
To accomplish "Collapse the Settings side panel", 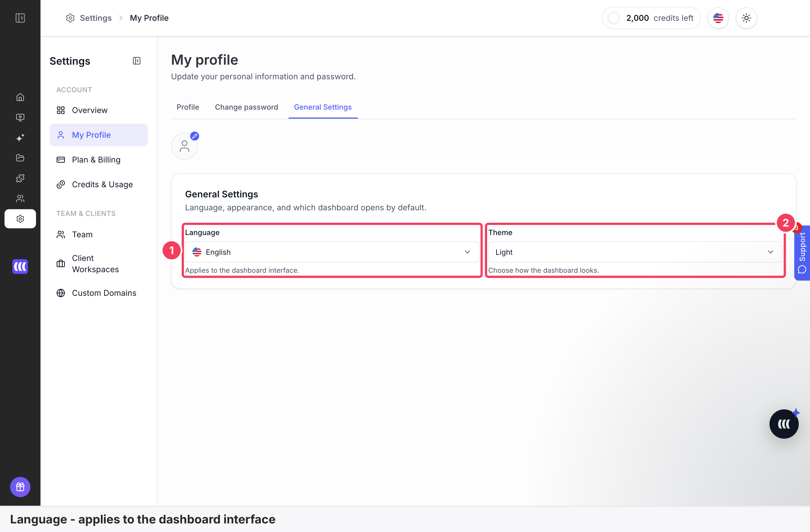I will tap(136, 60).
